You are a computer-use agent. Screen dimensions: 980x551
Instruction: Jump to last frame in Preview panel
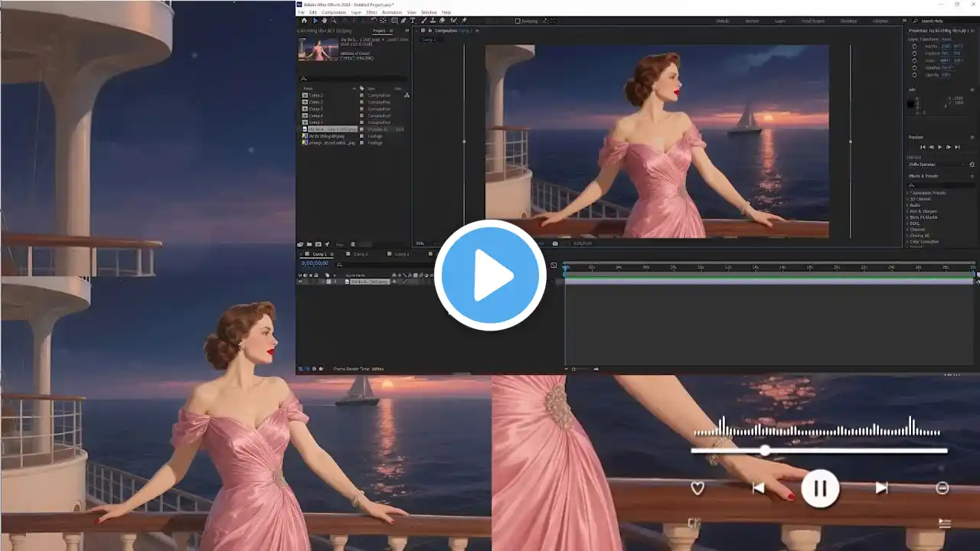[x=957, y=147]
